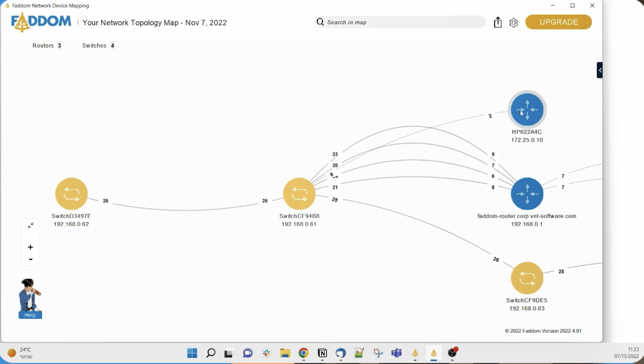Click port label 6 near faddom-router

click(x=493, y=176)
